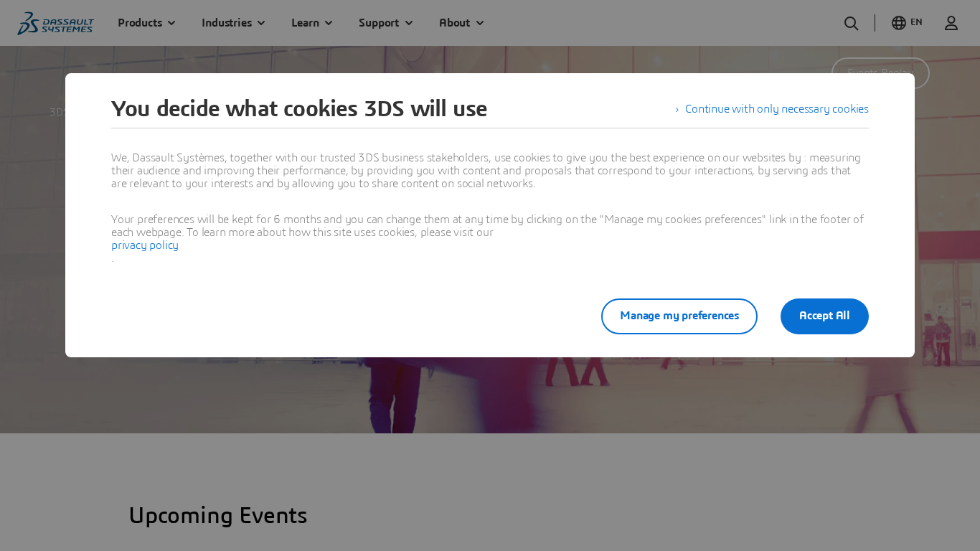Image resolution: width=980 pixels, height=551 pixels.
Task: Expand the Industries chevron arrow
Action: (x=261, y=23)
